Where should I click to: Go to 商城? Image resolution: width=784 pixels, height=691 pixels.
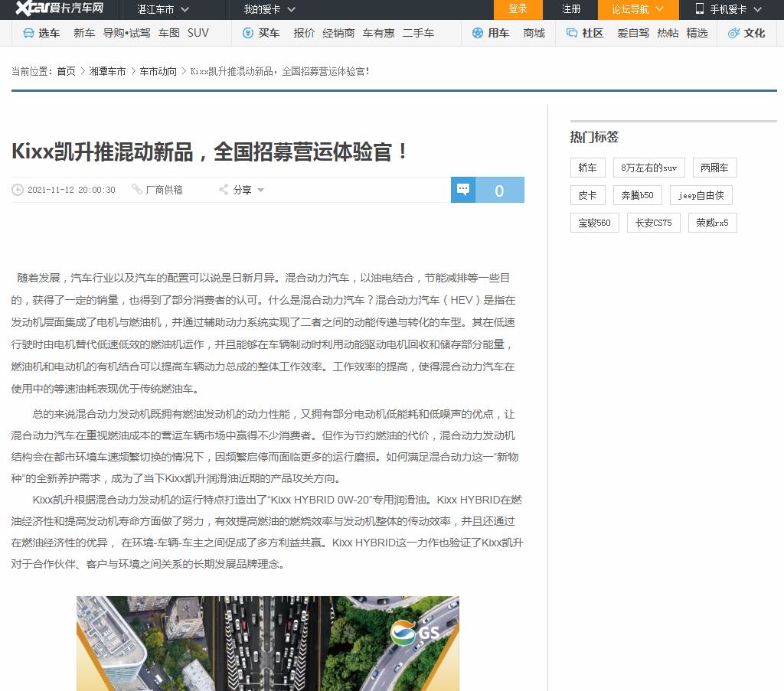point(534,33)
